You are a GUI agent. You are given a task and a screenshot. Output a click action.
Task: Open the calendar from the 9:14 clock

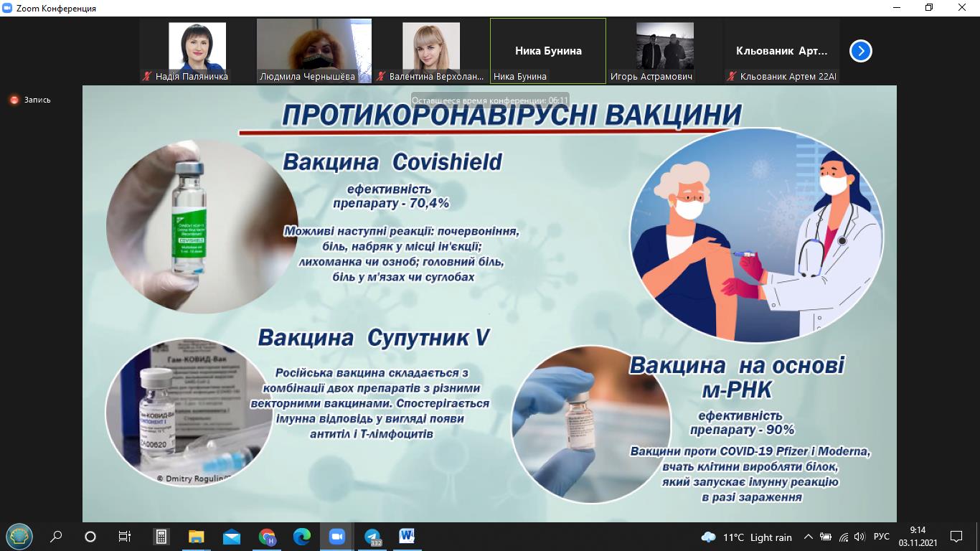tap(918, 536)
